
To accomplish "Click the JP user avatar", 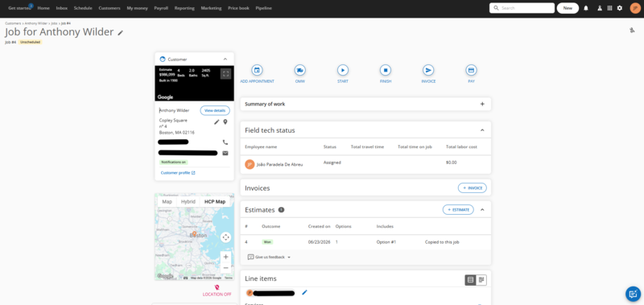I will tap(635, 8).
